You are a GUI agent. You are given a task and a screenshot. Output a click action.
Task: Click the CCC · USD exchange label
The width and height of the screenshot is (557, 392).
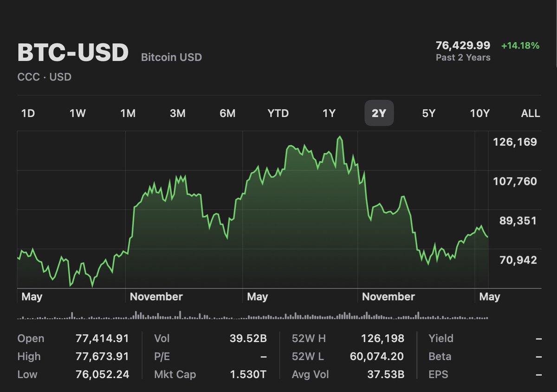pyautogui.click(x=44, y=77)
